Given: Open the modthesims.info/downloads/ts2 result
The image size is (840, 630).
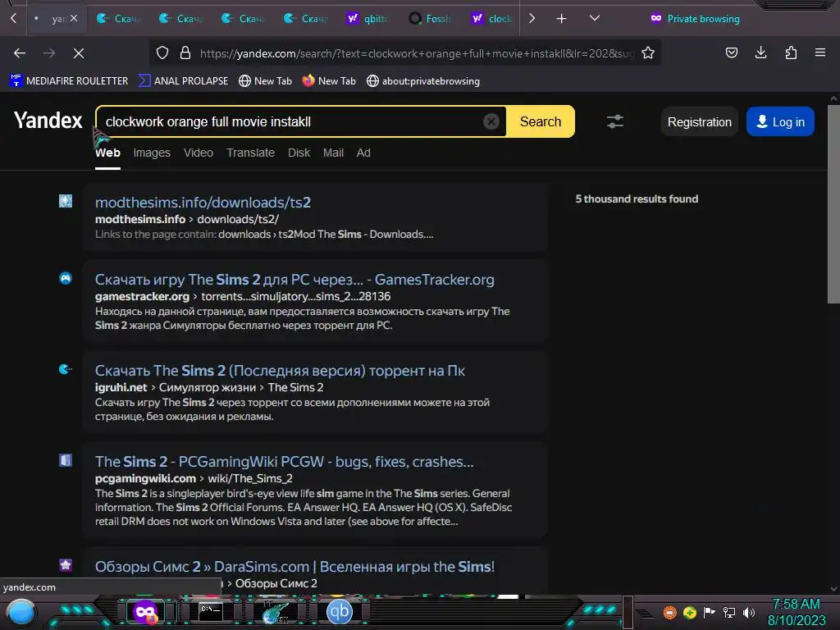Looking at the screenshot, I should point(203,203).
